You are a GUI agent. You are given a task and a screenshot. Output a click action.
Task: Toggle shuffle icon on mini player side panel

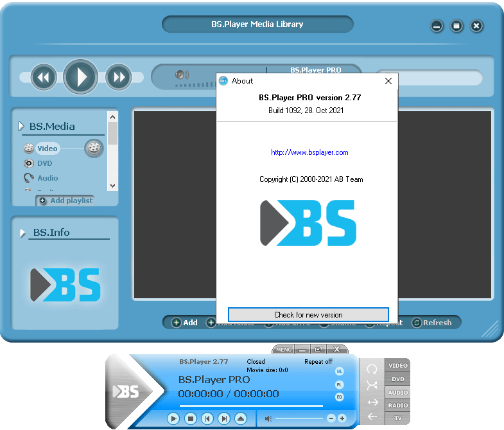(x=372, y=385)
